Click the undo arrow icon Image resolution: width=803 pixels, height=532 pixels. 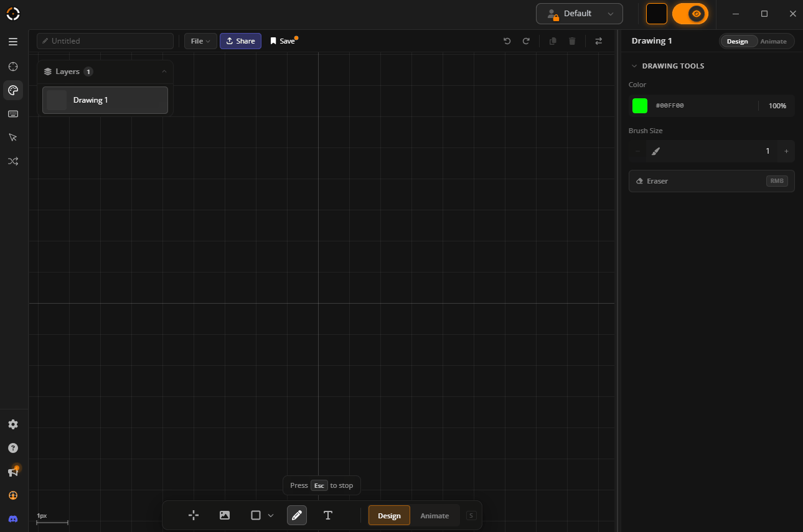click(507, 41)
